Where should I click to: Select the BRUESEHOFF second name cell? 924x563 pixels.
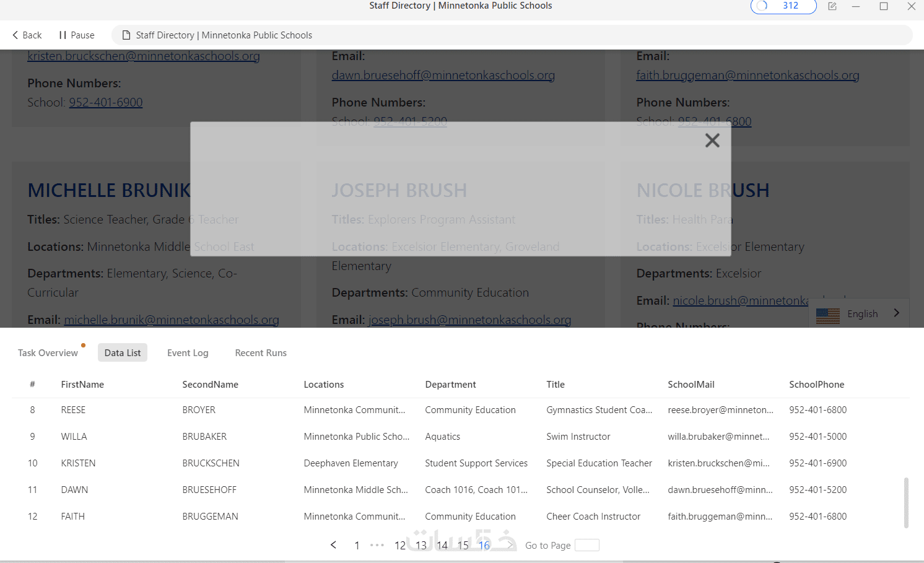tap(209, 490)
